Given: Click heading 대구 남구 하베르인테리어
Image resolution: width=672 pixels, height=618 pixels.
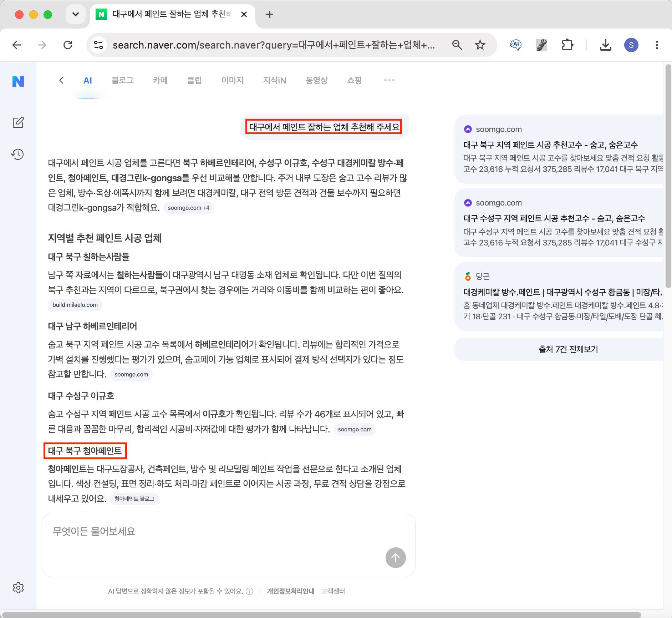Looking at the screenshot, I should coord(93,326).
